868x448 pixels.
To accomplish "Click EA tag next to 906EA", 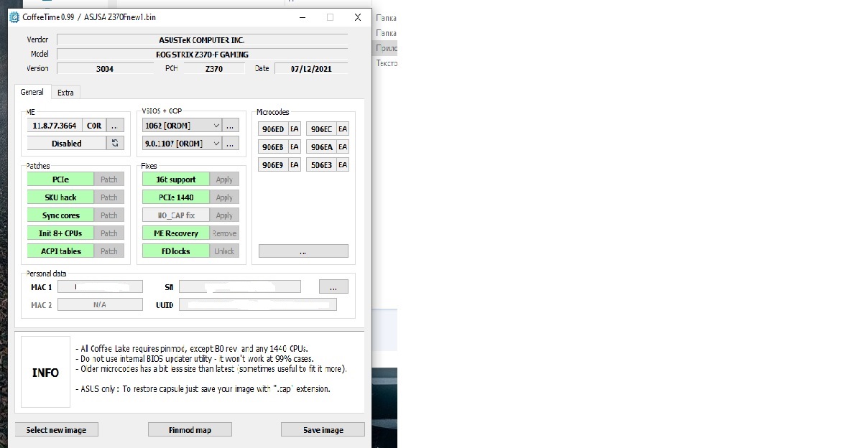I will pyautogui.click(x=343, y=146).
